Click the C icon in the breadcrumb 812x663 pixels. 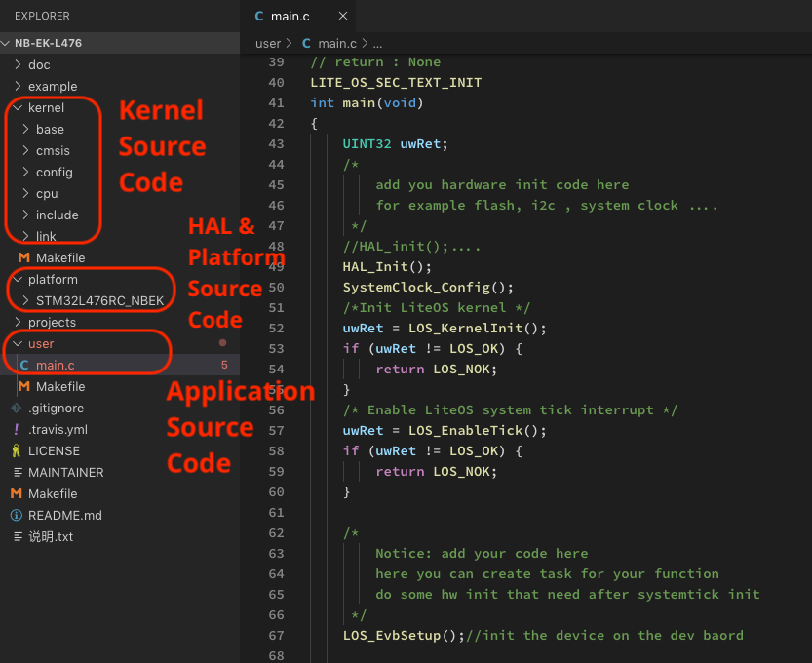click(x=306, y=44)
